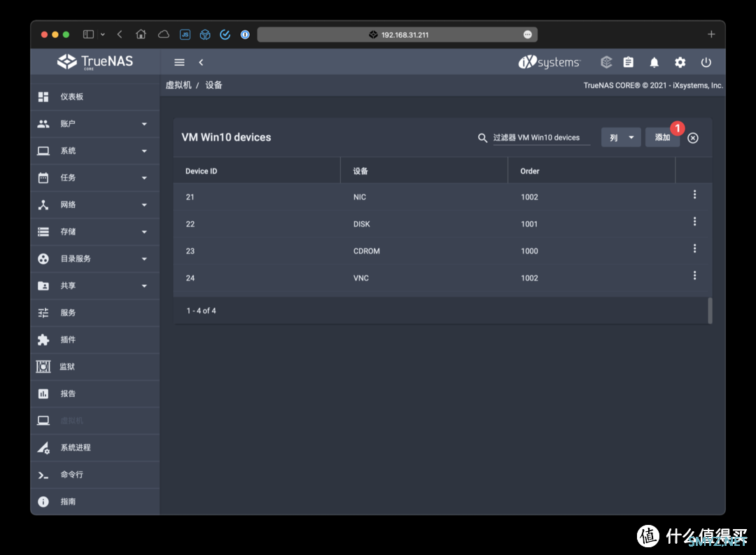The height and width of the screenshot is (555, 756).
Task: Expand the 存储 menu arrow
Action: click(x=144, y=232)
